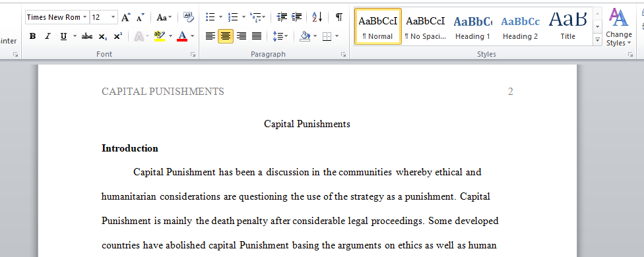Open the font name dropdown
The width and height of the screenshot is (644, 257).
[84, 17]
